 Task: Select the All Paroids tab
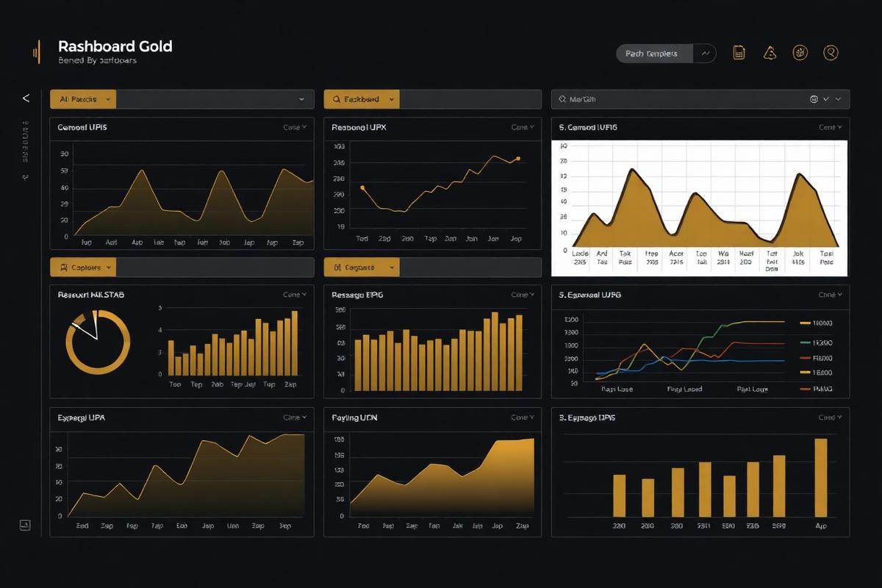tap(83, 98)
